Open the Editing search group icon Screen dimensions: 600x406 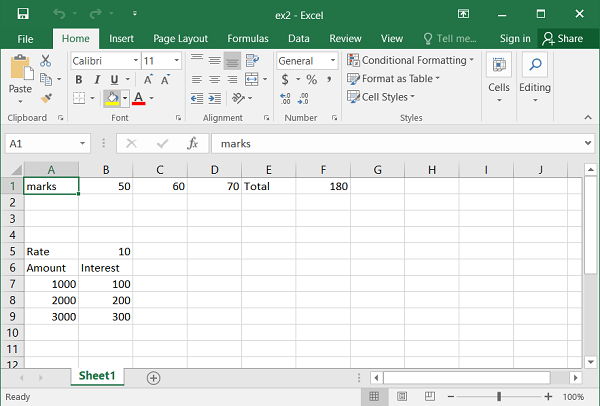click(x=535, y=66)
